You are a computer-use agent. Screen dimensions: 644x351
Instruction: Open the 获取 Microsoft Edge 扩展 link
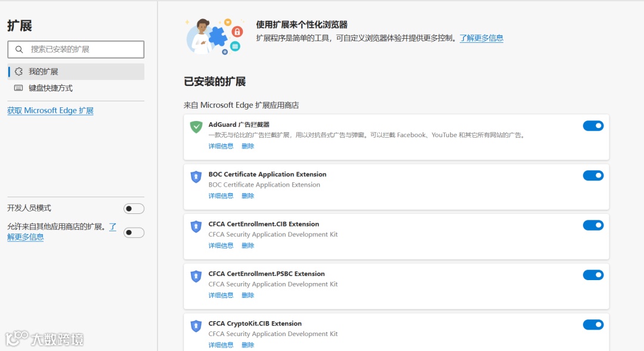[51, 110]
